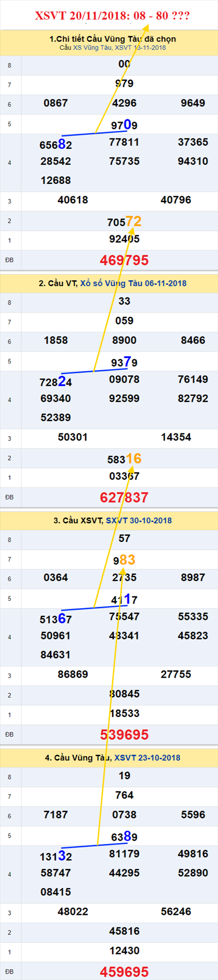Screen dimensions: 218x980
Task: Select special prize number 469795
Action: click(x=124, y=260)
